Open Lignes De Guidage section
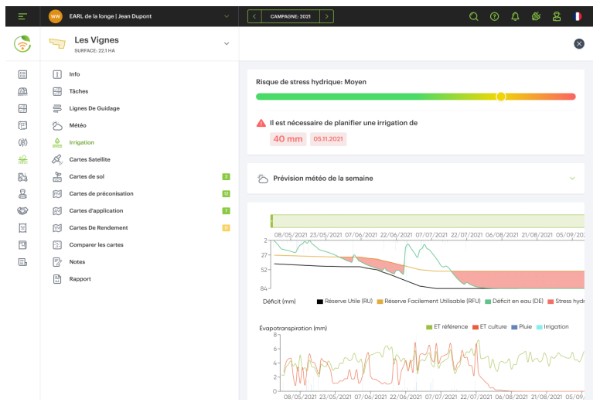This screenshot has height=400, width=600. (95, 108)
